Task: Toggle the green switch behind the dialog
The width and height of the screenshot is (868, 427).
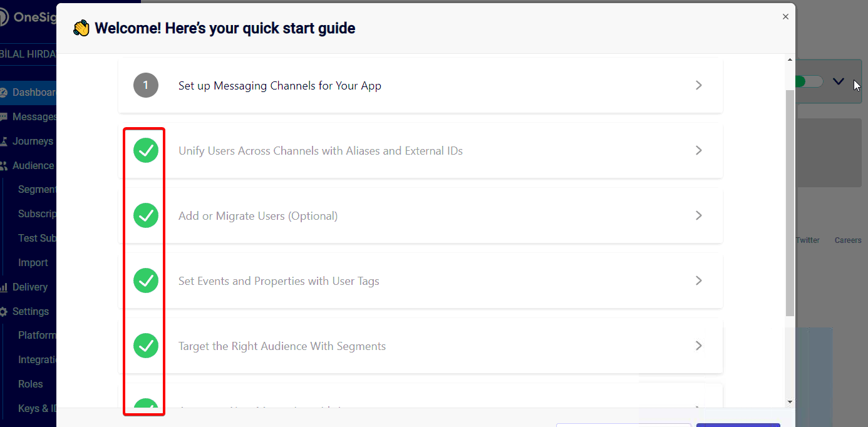Action: [x=809, y=81]
